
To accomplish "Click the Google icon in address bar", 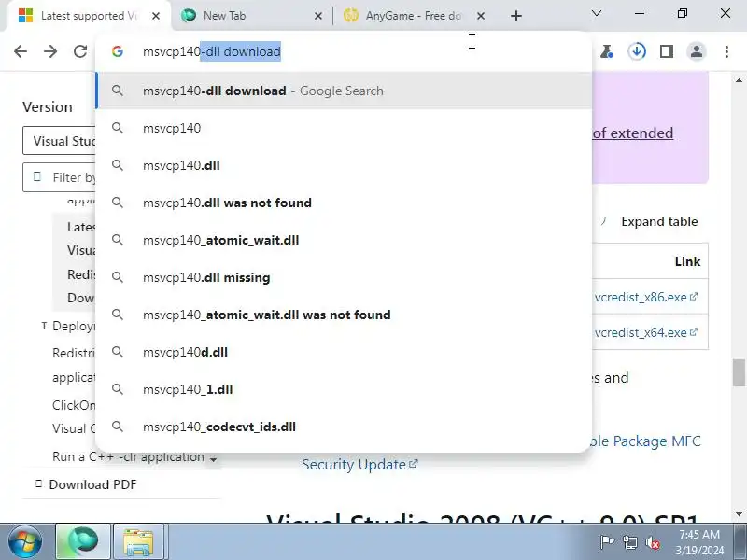I will point(118,51).
